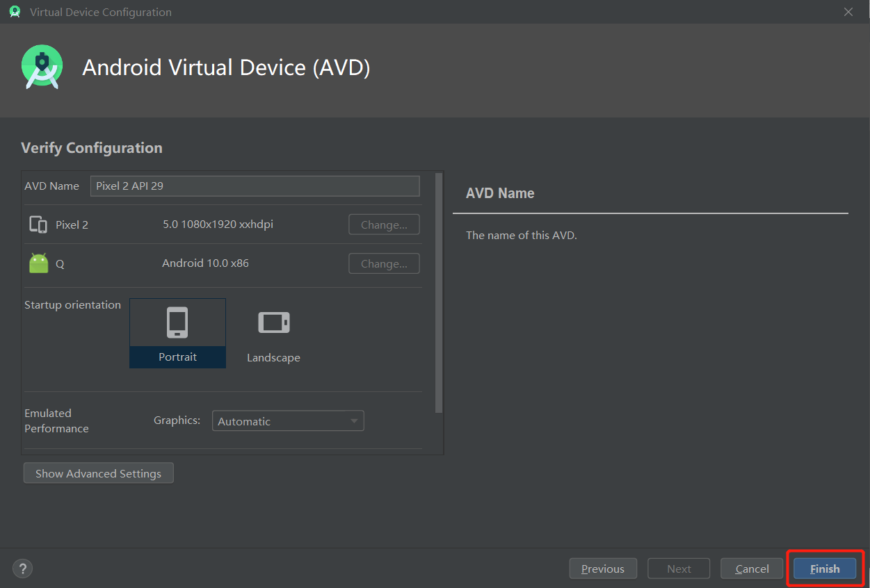870x588 pixels.
Task: Click 'The name of this AVD.' description
Action: pos(522,235)
